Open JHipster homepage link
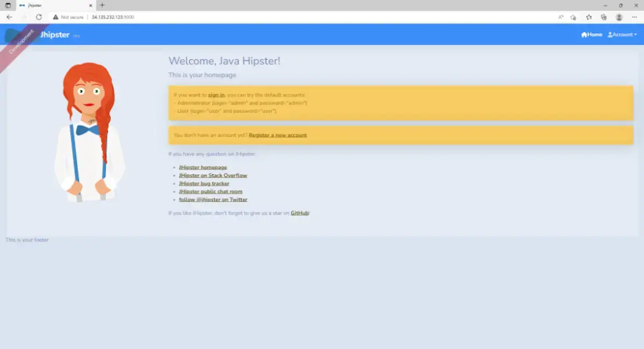Viewport: 644px width, 349px height. click(x=203, y=167)
